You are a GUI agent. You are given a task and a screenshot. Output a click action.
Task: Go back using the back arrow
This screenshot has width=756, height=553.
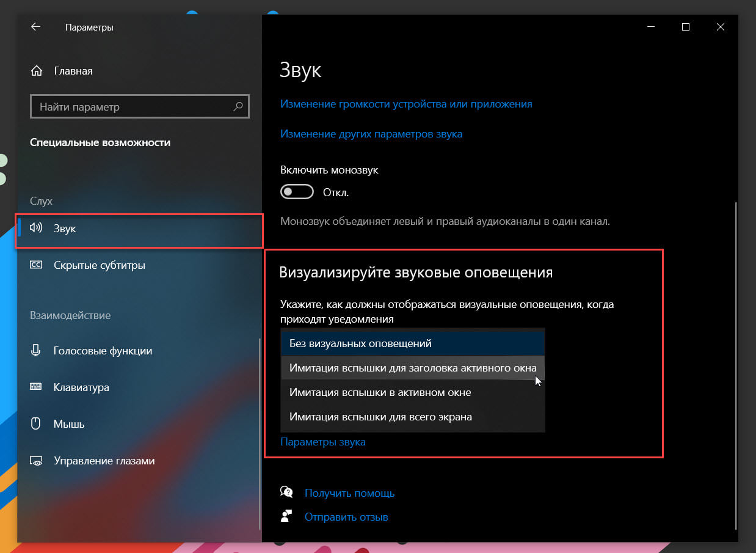[x=35, y=27]
